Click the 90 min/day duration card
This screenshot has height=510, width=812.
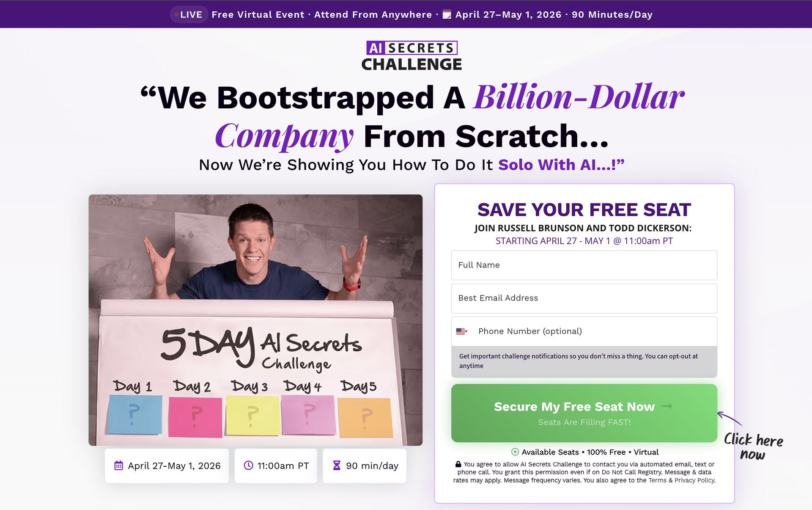coord(365,466)
